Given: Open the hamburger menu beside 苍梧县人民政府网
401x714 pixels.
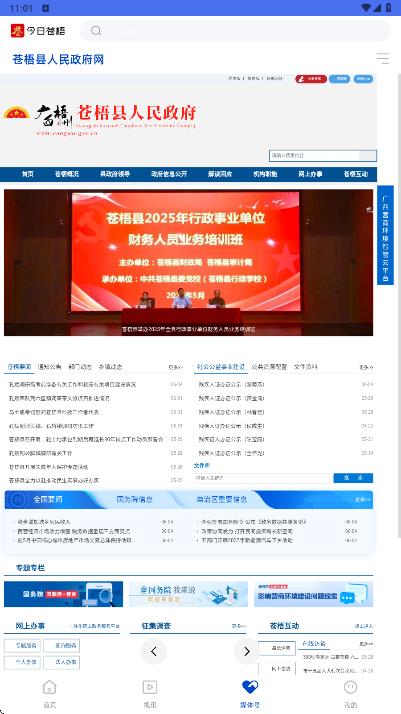Looking at the screenshot, I should [382, 58].
